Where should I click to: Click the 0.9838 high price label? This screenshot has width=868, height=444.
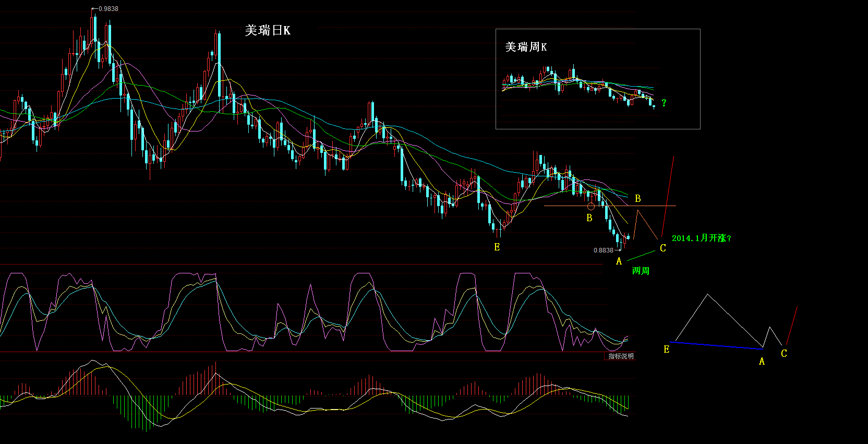point(108,9)
